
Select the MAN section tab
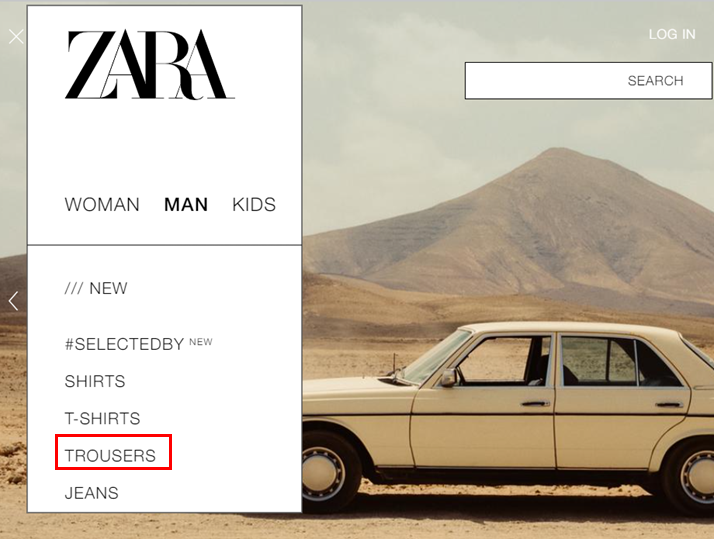tap(186, 205)
